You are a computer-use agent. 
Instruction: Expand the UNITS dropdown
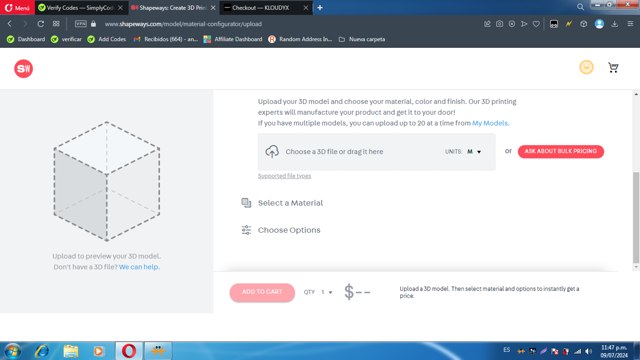point(474,151)
